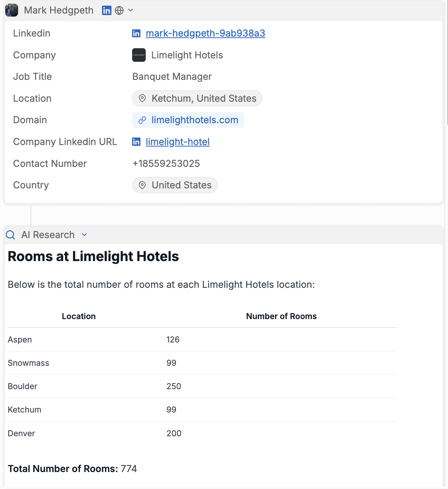Click the Ketchum, United States location chip

pyautogui.click(x=197, y=98)
